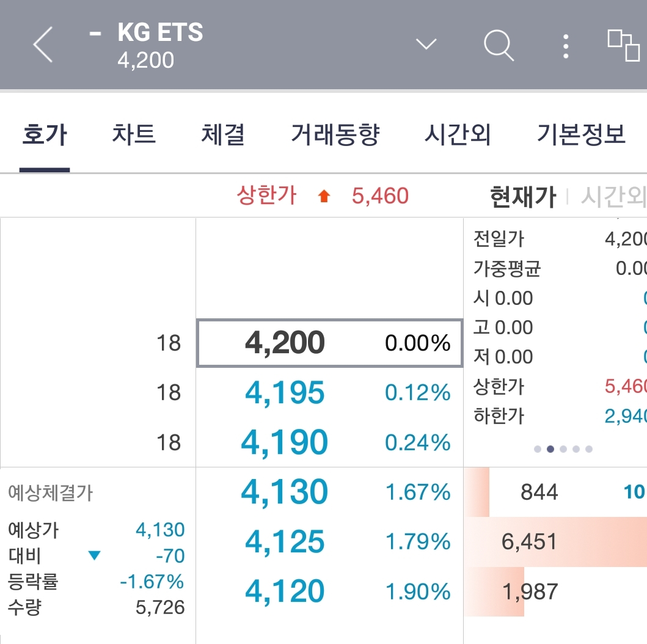
Task: Tap the ask quantity 18 next to 4,190
Action: [x=169, y=442]
